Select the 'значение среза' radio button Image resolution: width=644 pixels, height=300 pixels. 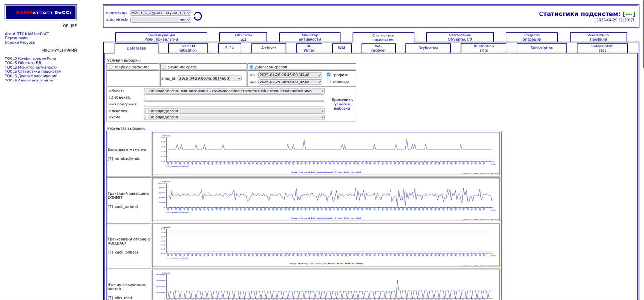click(x=164, y=67)
